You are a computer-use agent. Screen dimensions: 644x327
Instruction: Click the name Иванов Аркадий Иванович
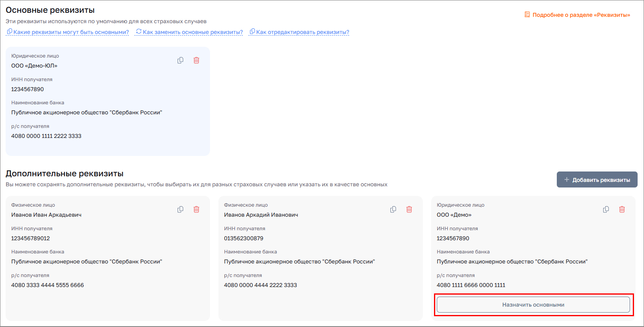(x=261, y=215)
